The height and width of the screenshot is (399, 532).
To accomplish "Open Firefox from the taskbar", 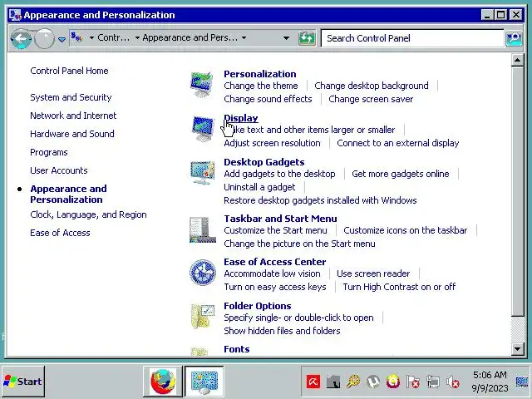I will pos(163,382).
